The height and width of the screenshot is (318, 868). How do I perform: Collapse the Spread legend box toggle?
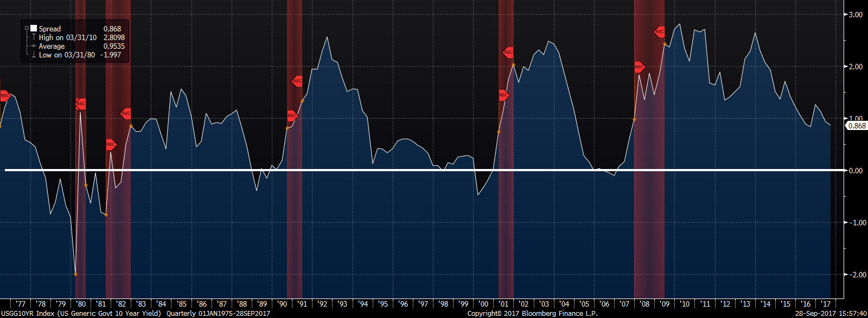pyautogui.click(x=27, y=29)
